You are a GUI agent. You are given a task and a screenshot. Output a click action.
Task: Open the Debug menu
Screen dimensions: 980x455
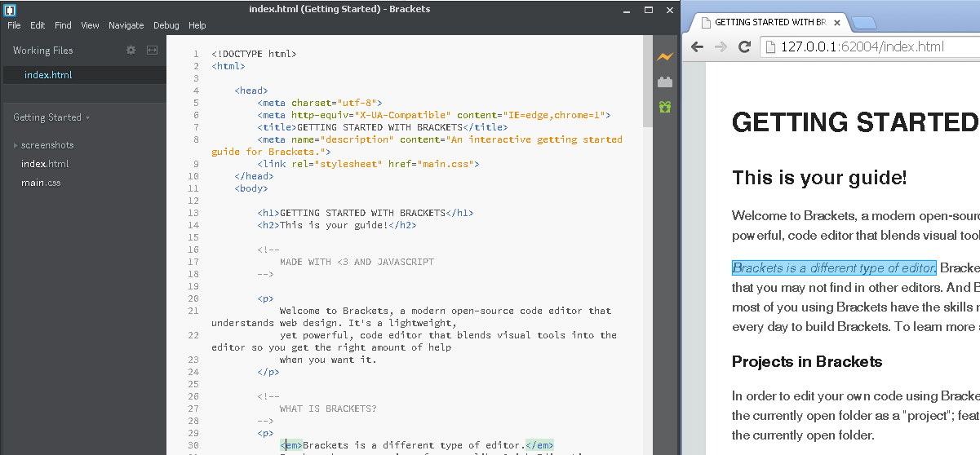tap(166, 25)
